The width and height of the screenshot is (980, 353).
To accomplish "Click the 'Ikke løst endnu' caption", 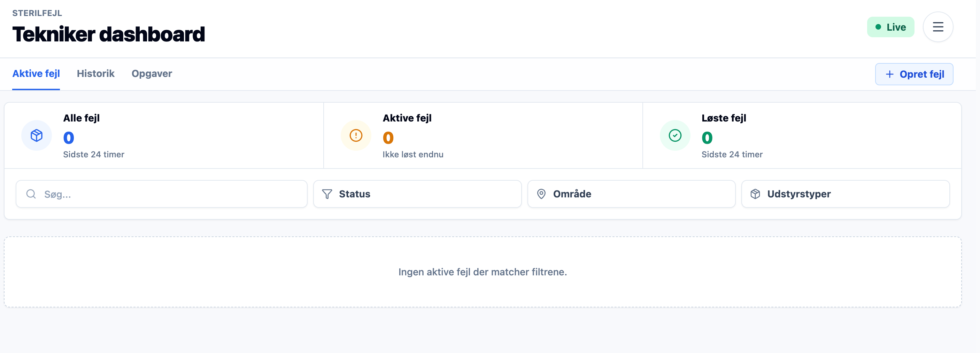I will click(413, 154).
